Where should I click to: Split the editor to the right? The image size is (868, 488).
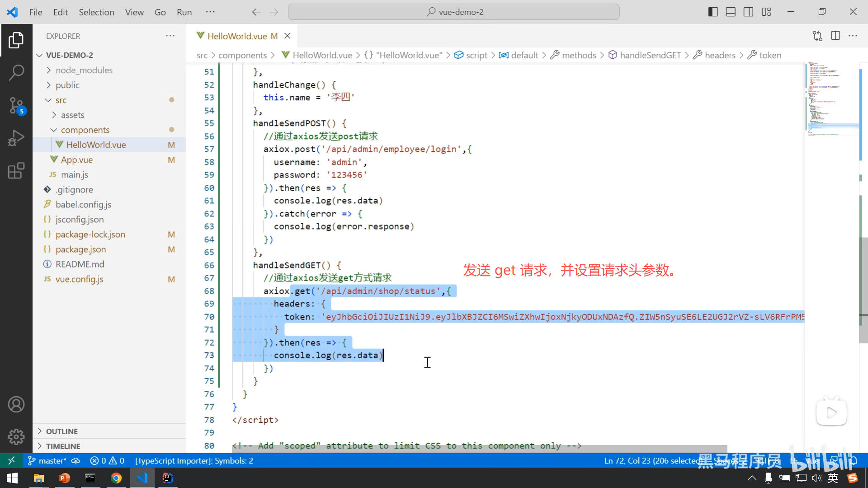click(835, 36)
